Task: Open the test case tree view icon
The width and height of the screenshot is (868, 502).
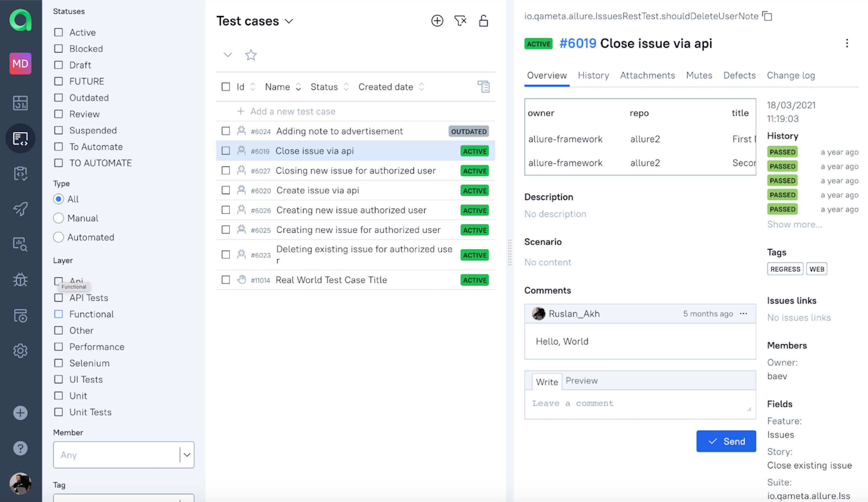Action: coord(483,86)
